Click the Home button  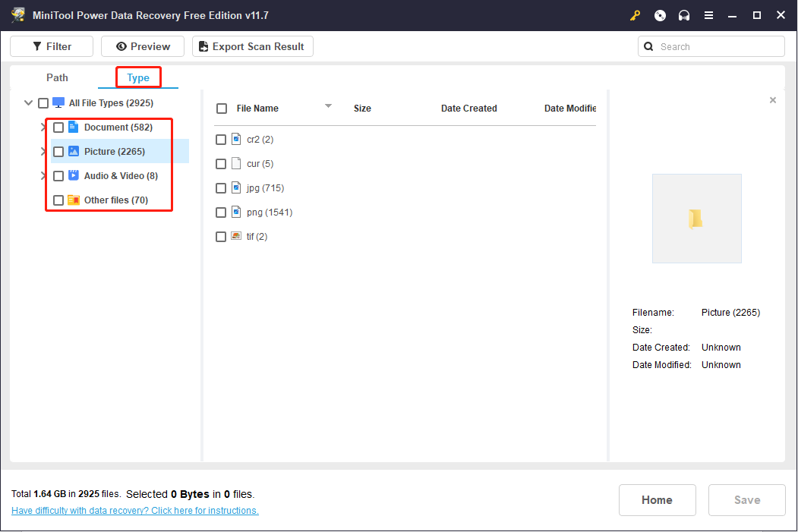(657, 500)
